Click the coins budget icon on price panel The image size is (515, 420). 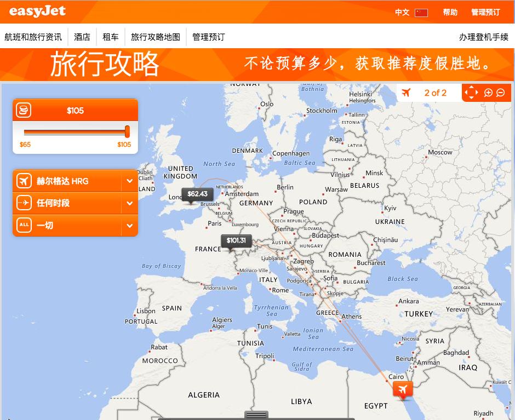pos(23,110)
